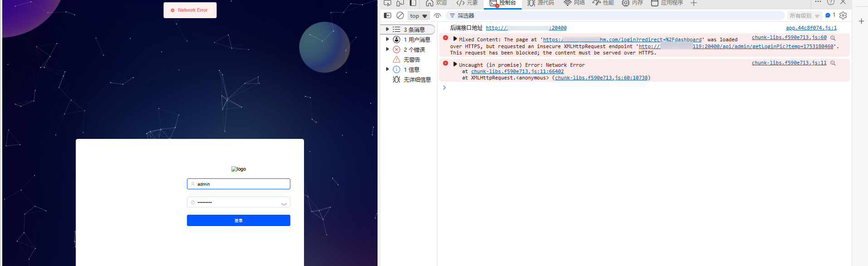Click the user icon in the username field
Viewport: 868px width, 266px height.
pyautogui.click(x=193, y=184)
